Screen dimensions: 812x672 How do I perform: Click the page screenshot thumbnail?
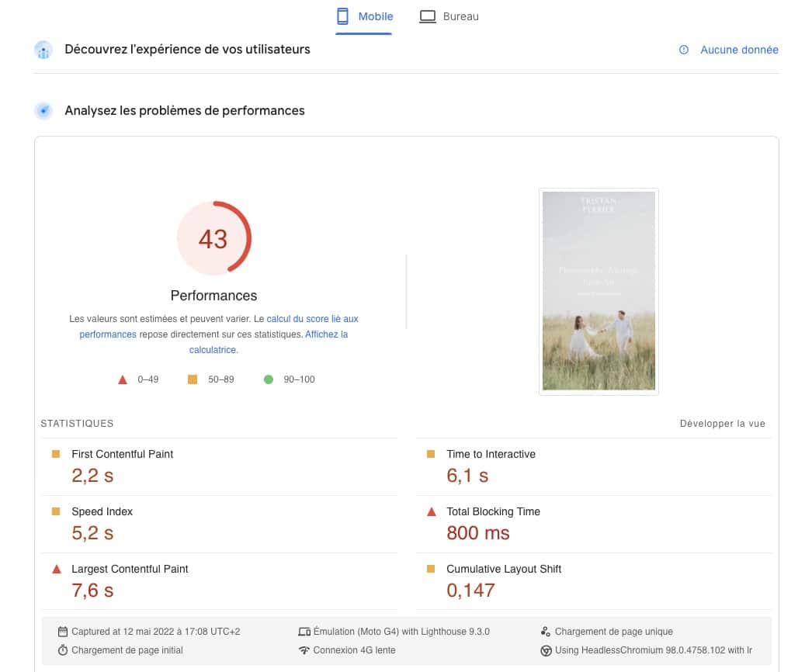599,291
